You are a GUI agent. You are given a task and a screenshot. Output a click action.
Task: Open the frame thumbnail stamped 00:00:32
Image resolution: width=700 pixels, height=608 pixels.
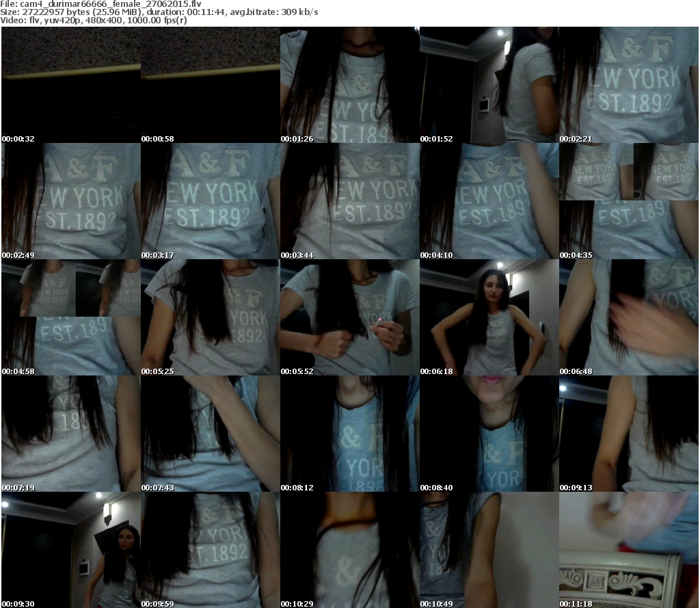coord(71,85)
